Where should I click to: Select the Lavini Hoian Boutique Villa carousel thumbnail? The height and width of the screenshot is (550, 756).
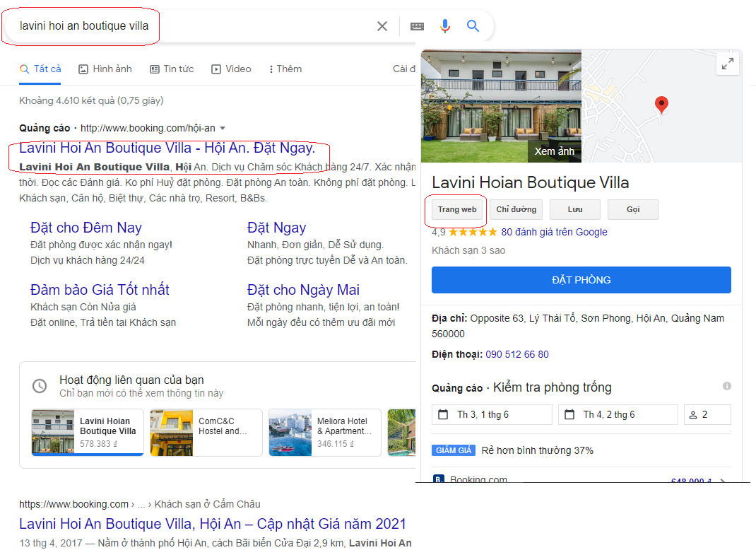(87, 432)
